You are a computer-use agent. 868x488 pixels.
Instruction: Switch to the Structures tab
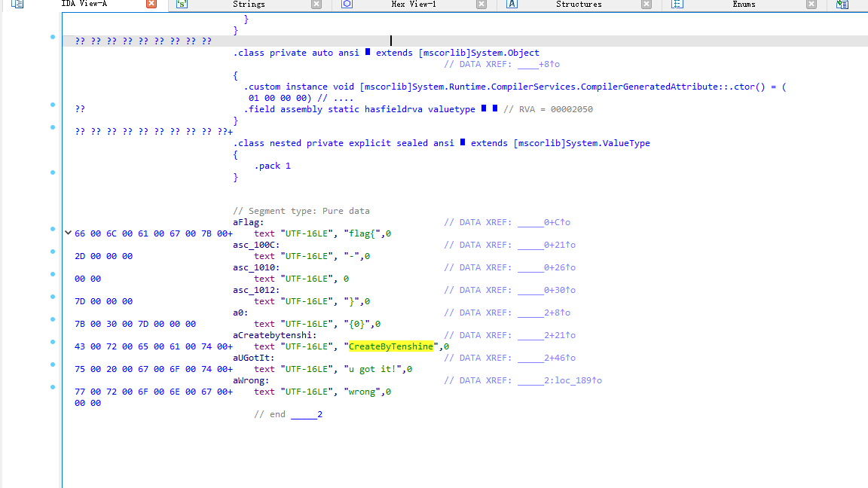(579, 5)
